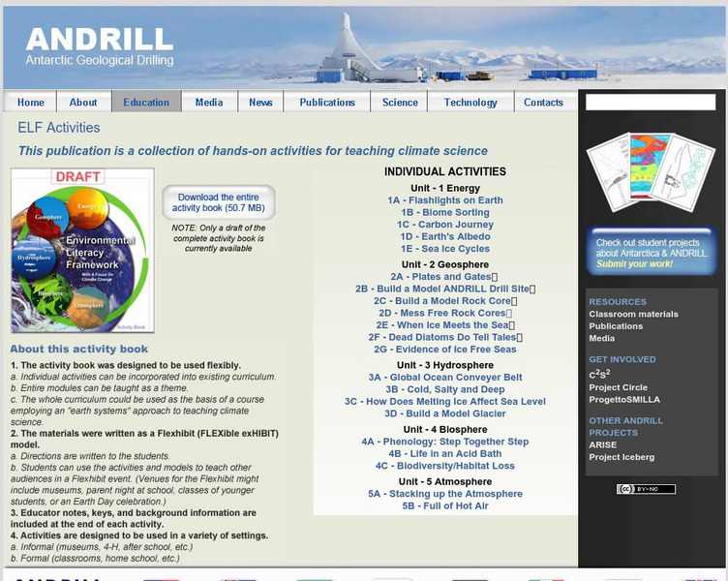Open the Publications navigation tab

pos(327,103)
